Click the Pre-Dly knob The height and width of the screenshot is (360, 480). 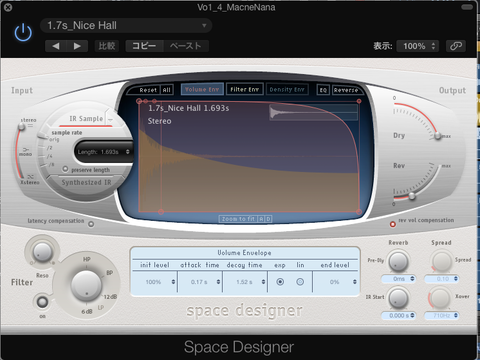click(x=399, y=261)
